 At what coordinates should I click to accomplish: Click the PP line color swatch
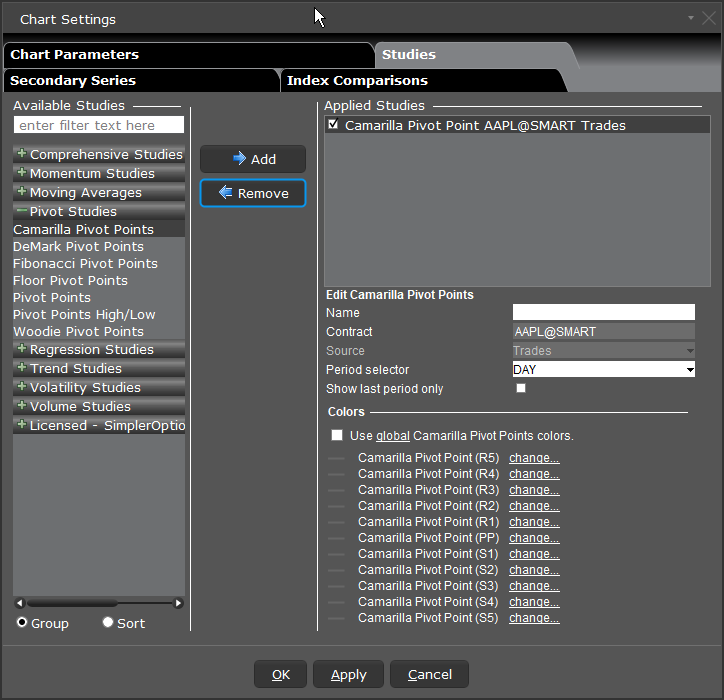point(336,538)
